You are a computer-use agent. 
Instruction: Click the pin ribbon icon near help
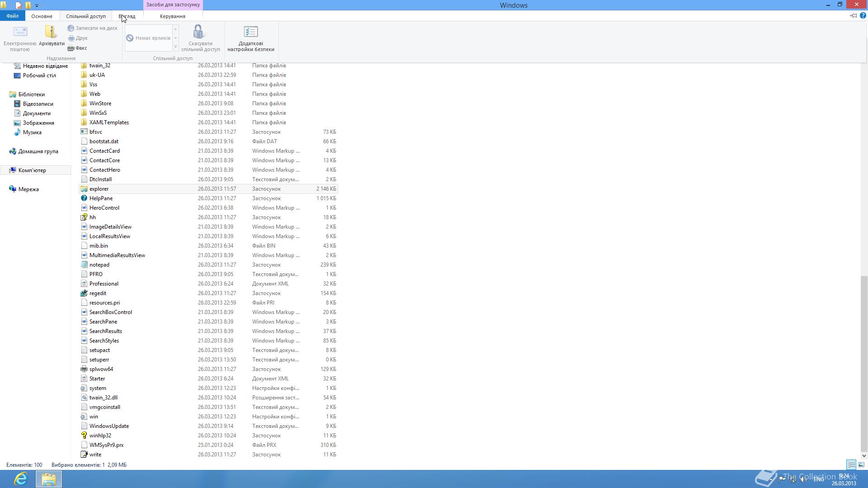pyautogui.click(x=853, y=15)
